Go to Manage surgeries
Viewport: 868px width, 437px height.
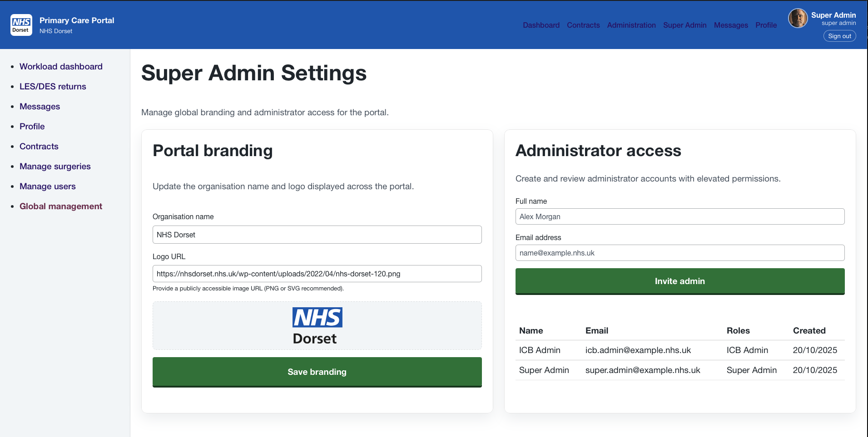tap(55, 166)
